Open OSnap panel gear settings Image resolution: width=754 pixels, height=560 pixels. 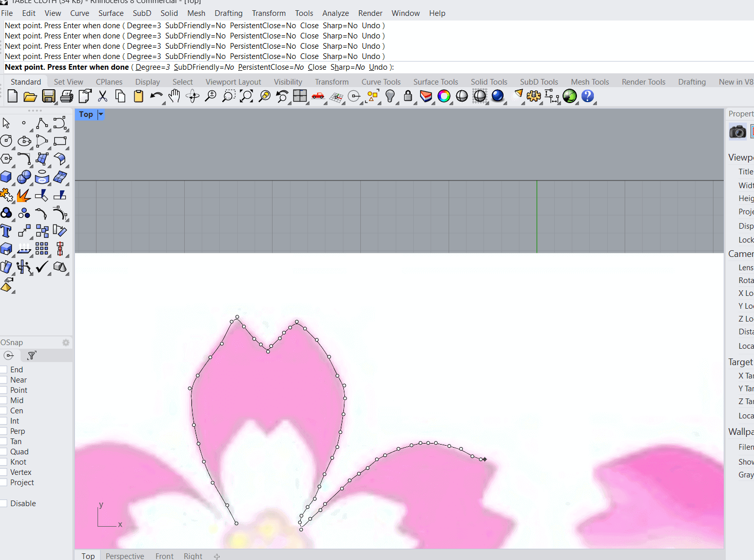(66, 343)
